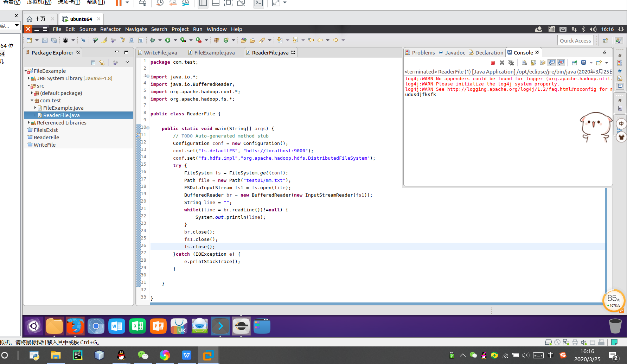Open the Debug dropdown arrow
This screenshot has width=627, height=364.
click(160, 40)
